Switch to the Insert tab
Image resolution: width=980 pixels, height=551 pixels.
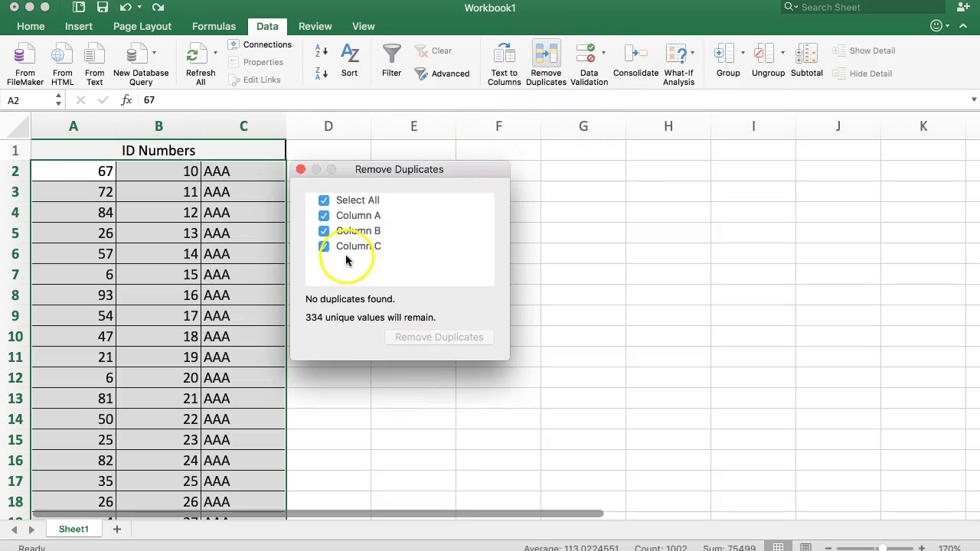79,26
